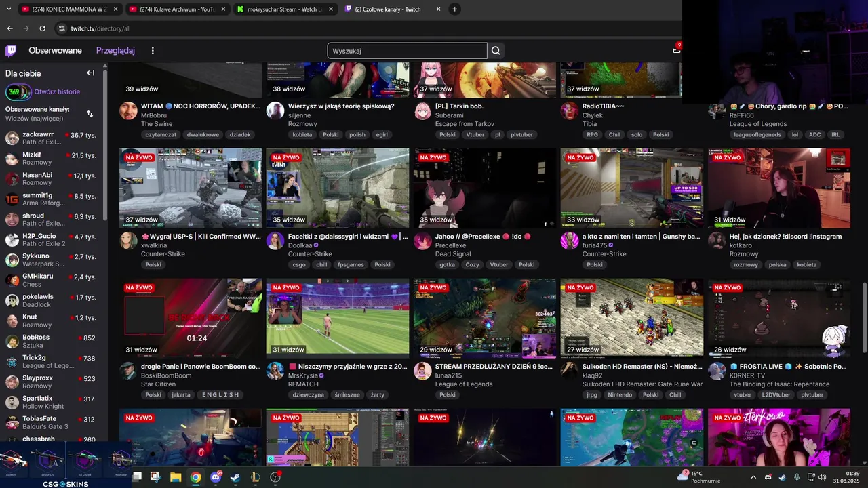Click xwalkiria streamer avatar
This screenshot has width=868, height=488.
pyautogui.click(x=128, y=241)
